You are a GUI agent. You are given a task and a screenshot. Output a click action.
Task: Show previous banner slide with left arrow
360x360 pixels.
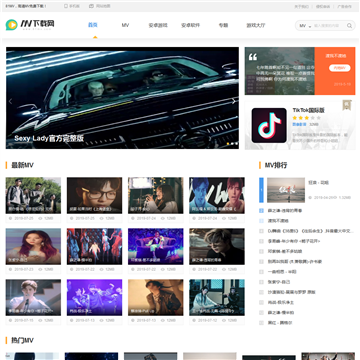pyautogui.click(x=10, y=101)
